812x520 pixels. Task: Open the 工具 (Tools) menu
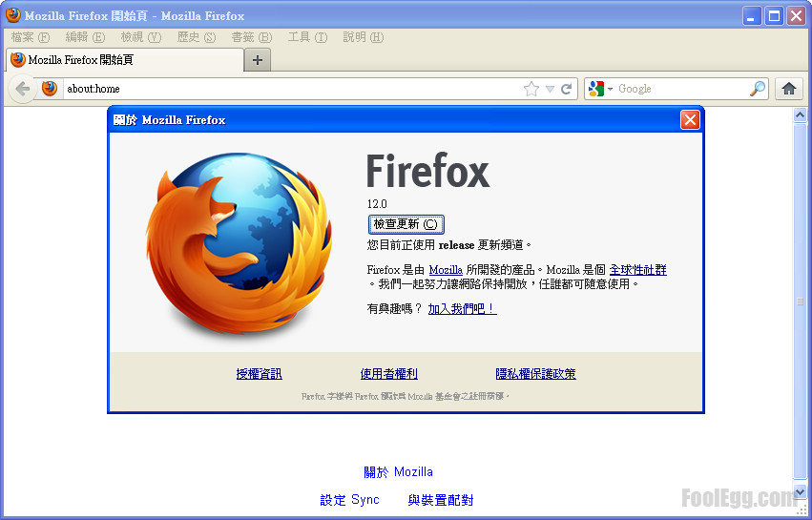306,37
